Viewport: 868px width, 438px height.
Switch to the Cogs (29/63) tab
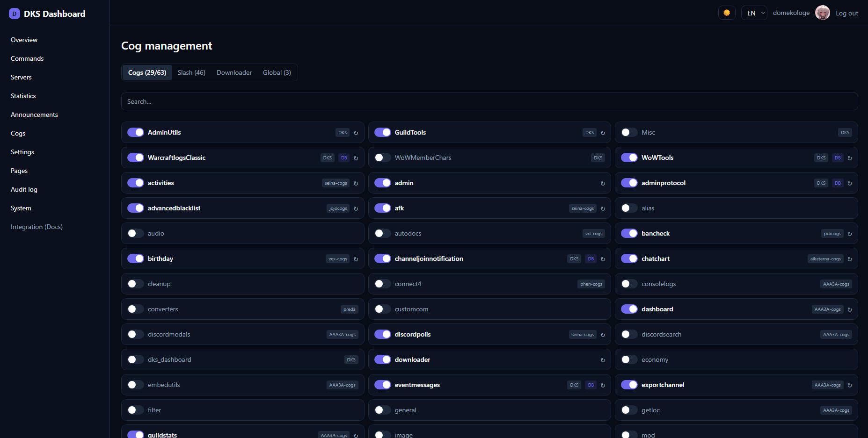pyautogui.click(x=147, y=72)
